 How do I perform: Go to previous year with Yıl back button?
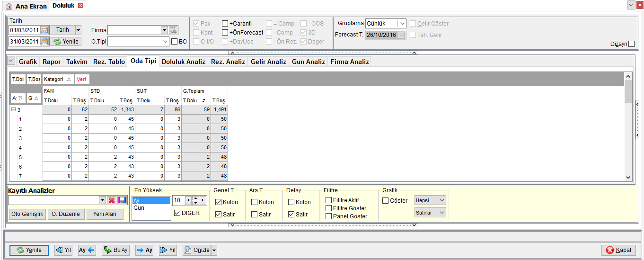point(63,250)
